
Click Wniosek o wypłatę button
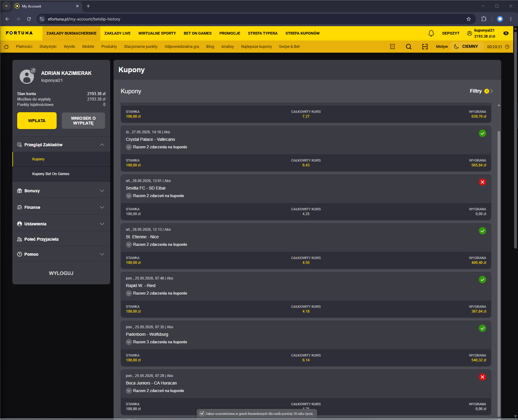coord(83,121)
